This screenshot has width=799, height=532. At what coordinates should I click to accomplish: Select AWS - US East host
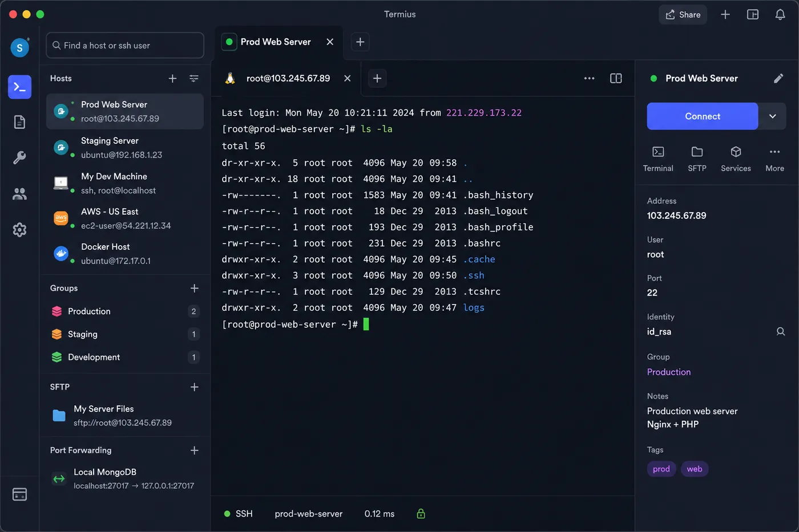(125, 219)
